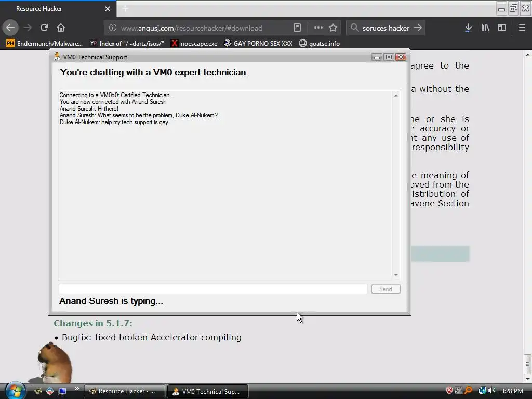
Task: Click the hamster desktop pet
Action: click(54, 362)
